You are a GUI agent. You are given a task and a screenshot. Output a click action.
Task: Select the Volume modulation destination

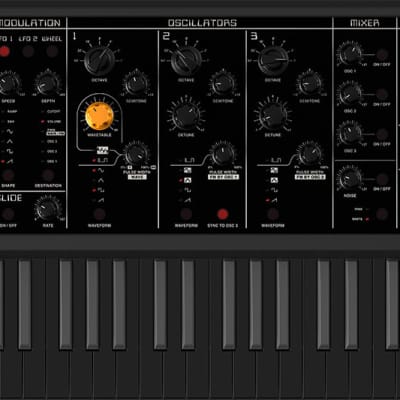pos(54,122)
